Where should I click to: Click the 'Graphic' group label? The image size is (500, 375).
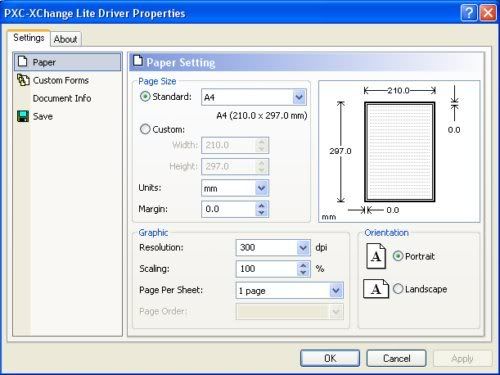click(153, 233)
